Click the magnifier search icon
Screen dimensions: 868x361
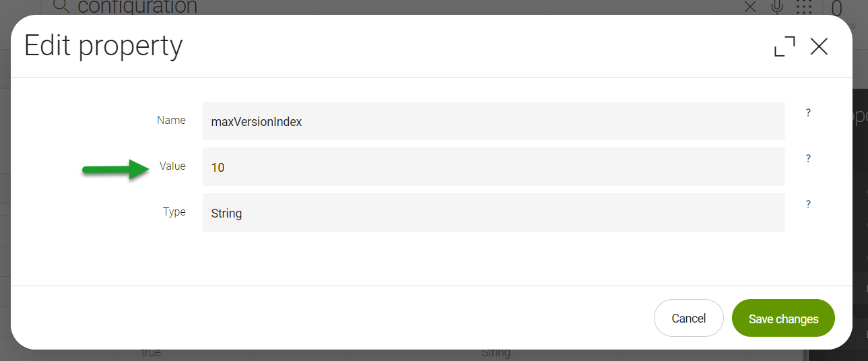pyautogui.click(x=61, y=7)
